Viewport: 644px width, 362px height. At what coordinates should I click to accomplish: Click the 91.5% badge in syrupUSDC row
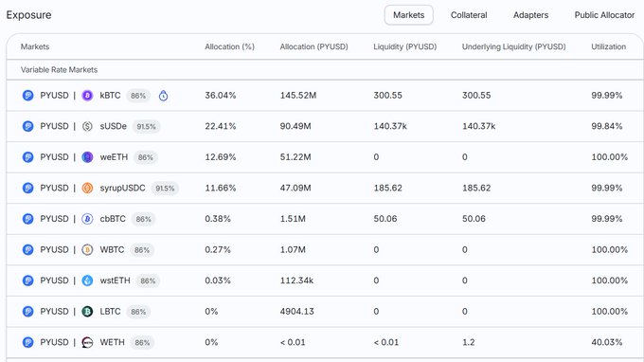pyautogui.click(x=165, y=189)
